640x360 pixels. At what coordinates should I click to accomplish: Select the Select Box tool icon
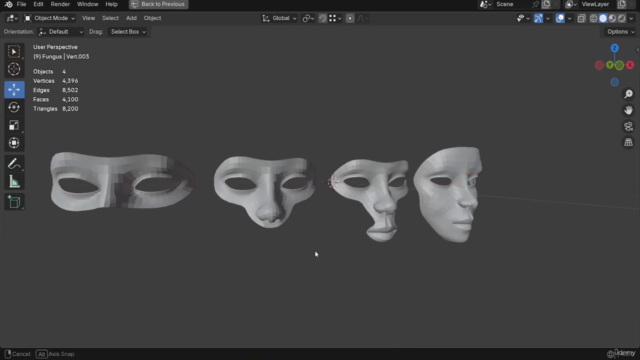point(14,52)
